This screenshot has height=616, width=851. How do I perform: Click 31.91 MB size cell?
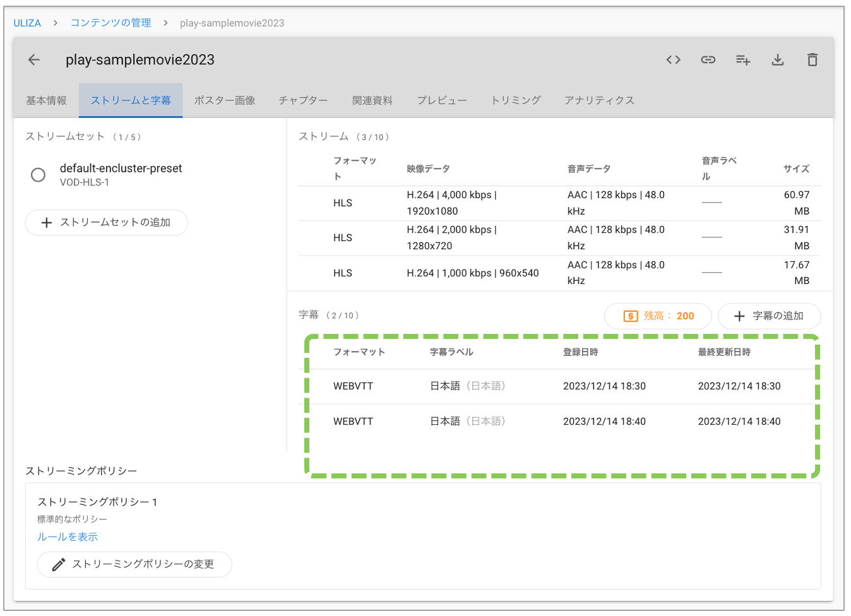point(797,238)
